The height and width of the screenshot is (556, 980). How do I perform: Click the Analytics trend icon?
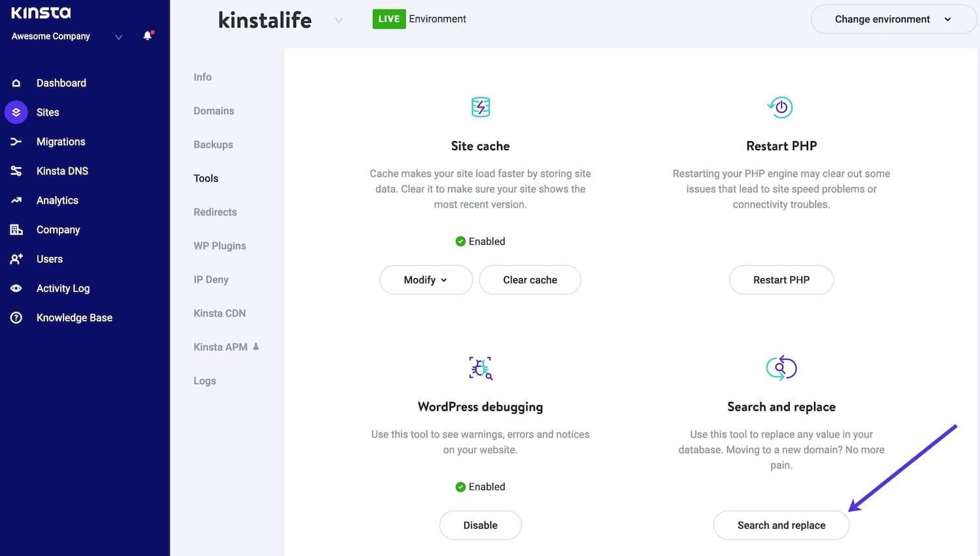click(x=16, y=201)
